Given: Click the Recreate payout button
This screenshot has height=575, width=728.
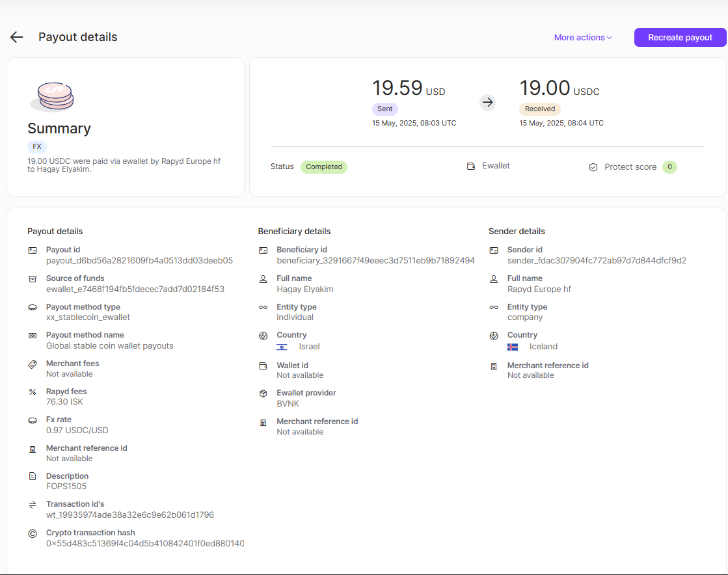Looking at the screenshot, I should point(680,37).
